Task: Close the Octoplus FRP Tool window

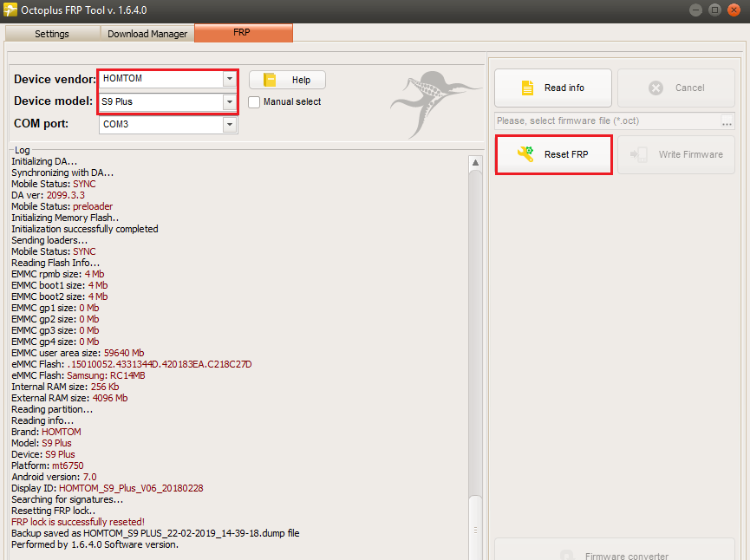Action: 734,10
